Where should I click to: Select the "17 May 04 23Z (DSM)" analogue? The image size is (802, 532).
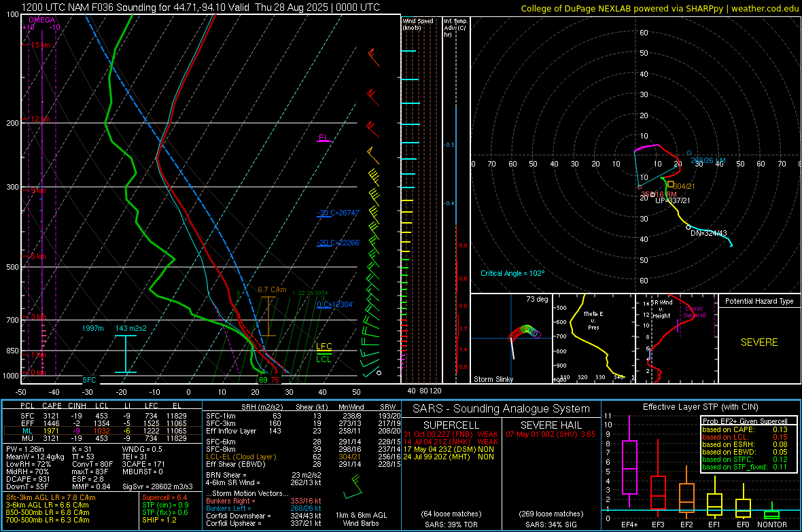(x=439, y=449)
